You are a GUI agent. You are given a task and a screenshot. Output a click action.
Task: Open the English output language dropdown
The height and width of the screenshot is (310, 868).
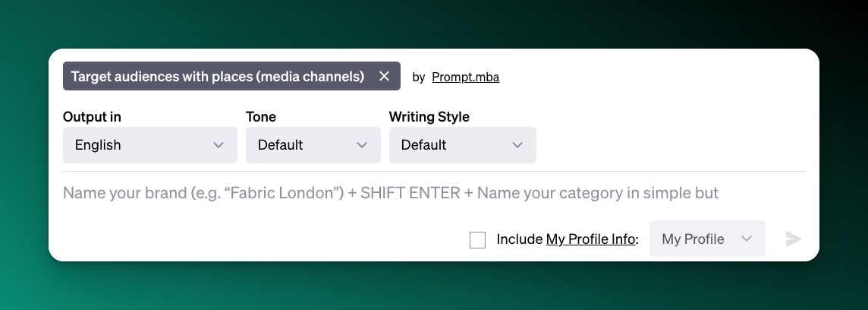149,145
